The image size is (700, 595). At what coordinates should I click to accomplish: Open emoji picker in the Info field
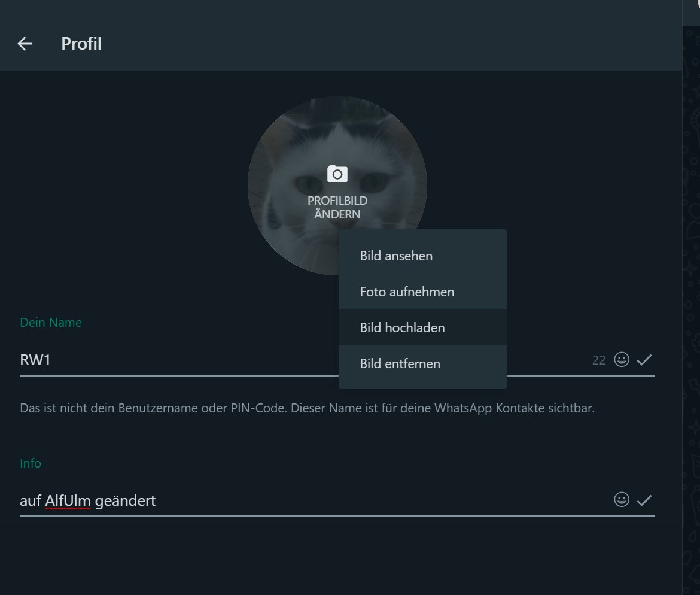point(622,499)
